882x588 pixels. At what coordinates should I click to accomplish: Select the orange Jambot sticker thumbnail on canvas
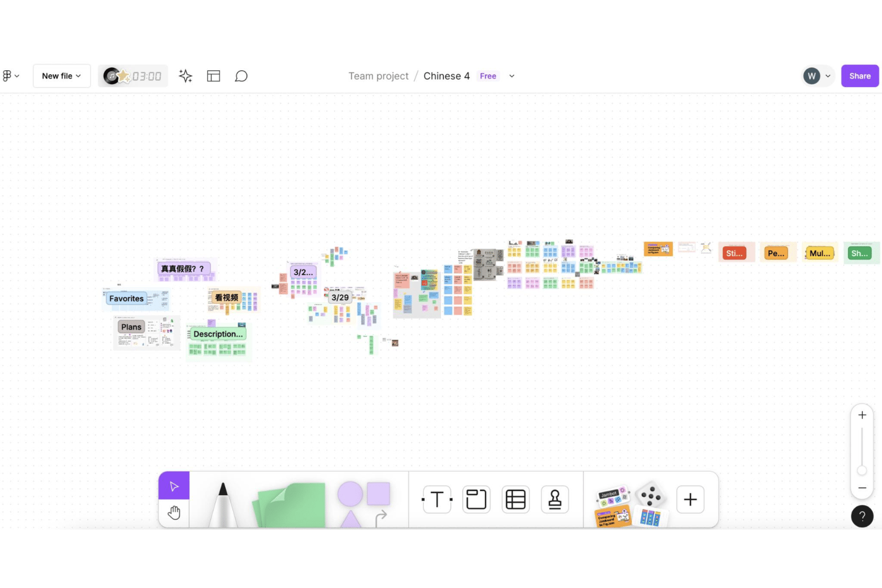point(658,248)
